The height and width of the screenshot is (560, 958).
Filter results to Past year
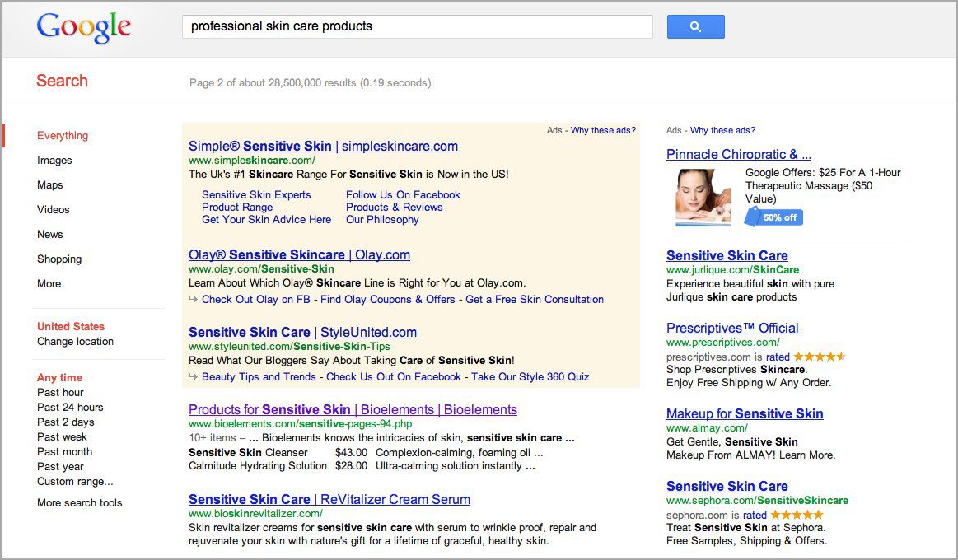click(60, 467)
